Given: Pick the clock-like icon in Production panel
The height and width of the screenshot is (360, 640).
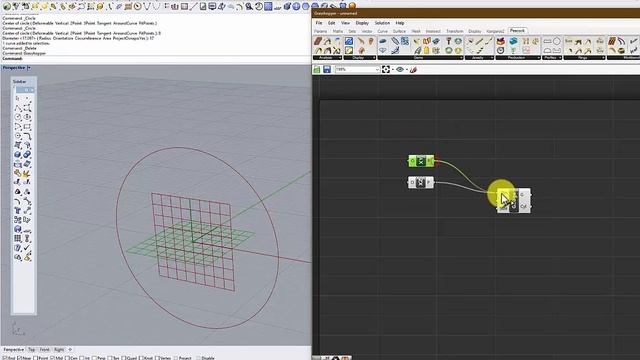Looking at the screenshot, I should (x=500, y=50).
